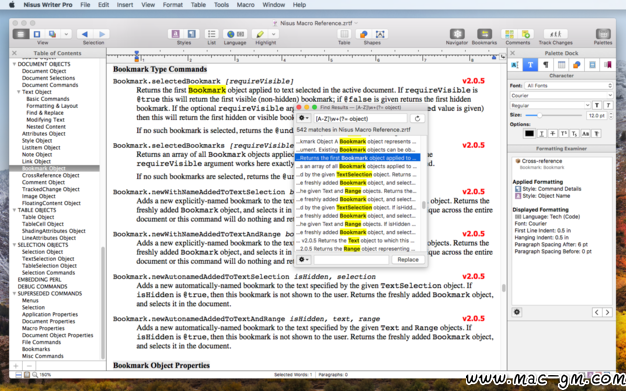626x391 pixels.
Task: Collapse the SUPERSEDED COMMANDS section
Action: (x=14, y=294)
